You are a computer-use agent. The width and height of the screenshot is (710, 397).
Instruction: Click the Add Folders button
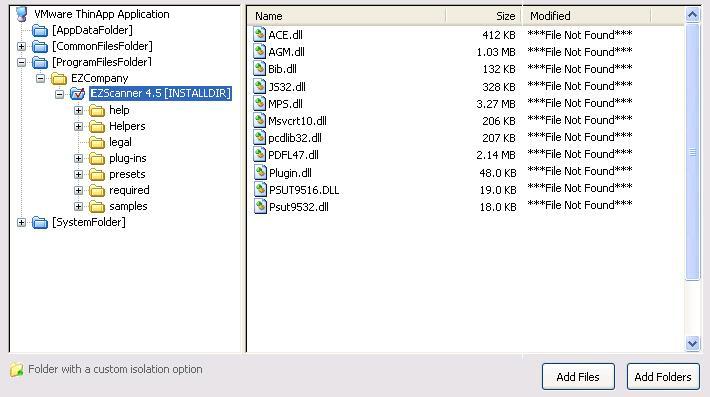coord(663,377)
